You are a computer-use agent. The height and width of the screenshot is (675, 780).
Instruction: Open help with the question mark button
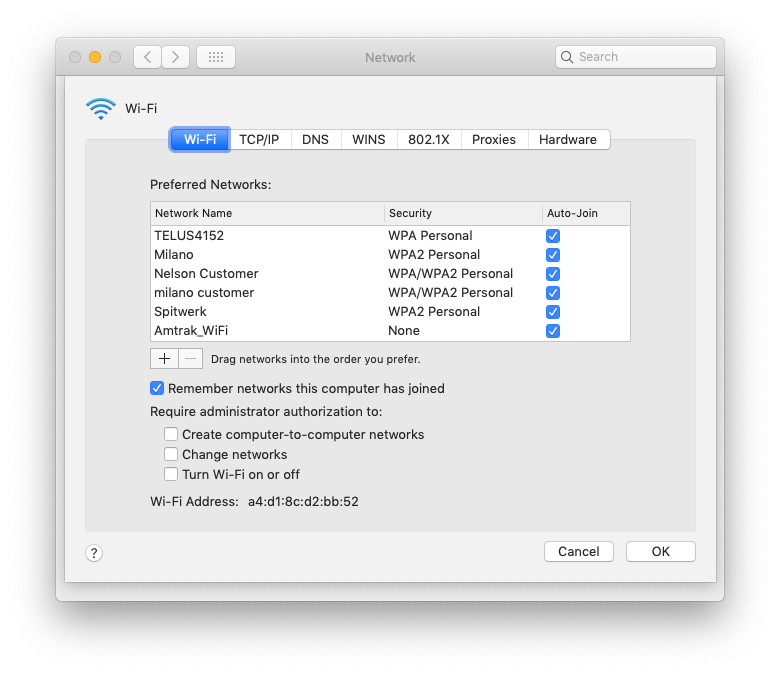point(94,553)
